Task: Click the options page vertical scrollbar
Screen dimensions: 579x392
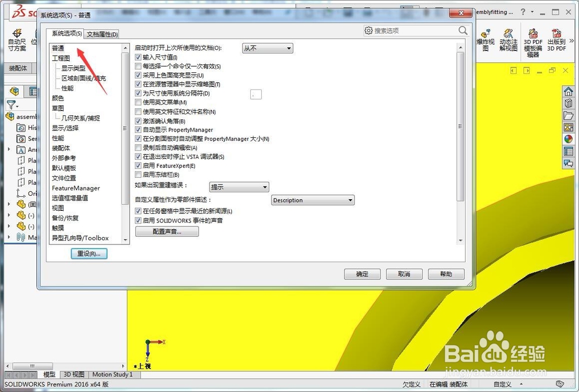Action: point(460,127)
